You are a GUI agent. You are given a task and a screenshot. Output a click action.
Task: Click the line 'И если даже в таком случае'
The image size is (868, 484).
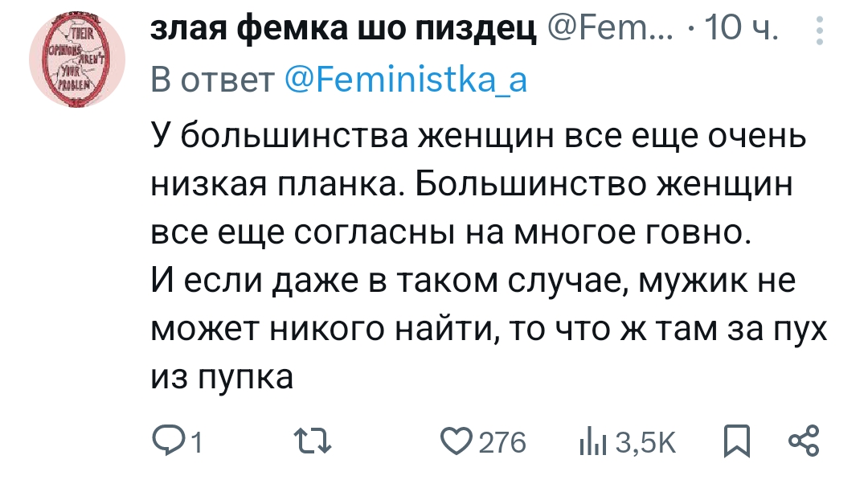point(473,281)
